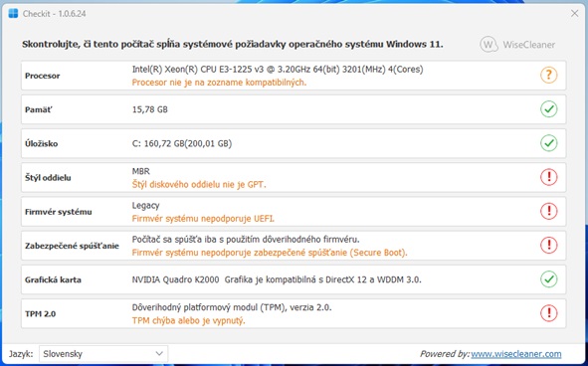
Task: Select the Zabezpečené spúšťanie row label
Action: coord(72,246)
